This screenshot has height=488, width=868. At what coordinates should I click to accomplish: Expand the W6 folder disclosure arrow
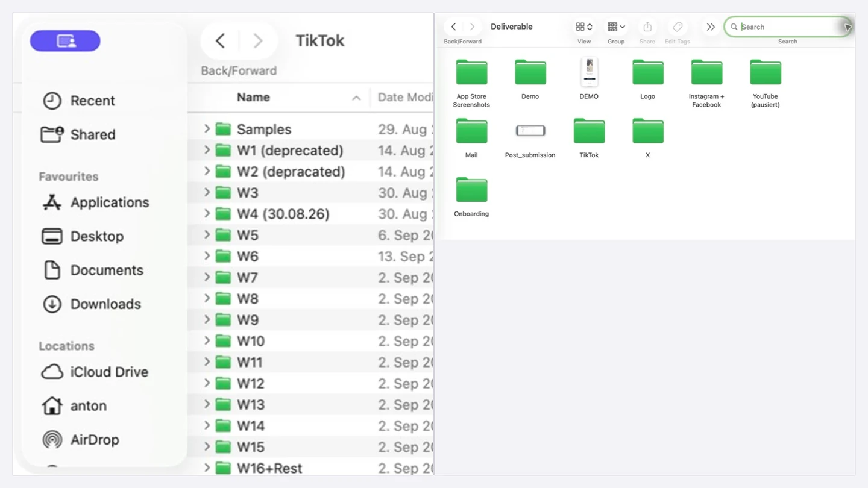207,256
